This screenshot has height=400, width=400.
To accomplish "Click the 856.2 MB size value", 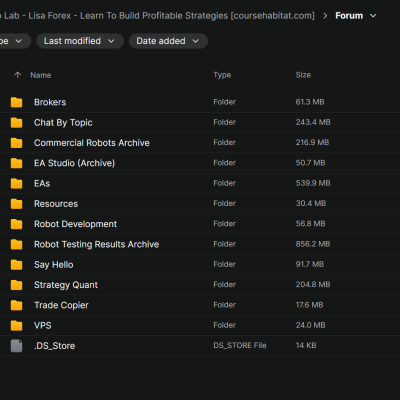I will [x=313, y=244].
